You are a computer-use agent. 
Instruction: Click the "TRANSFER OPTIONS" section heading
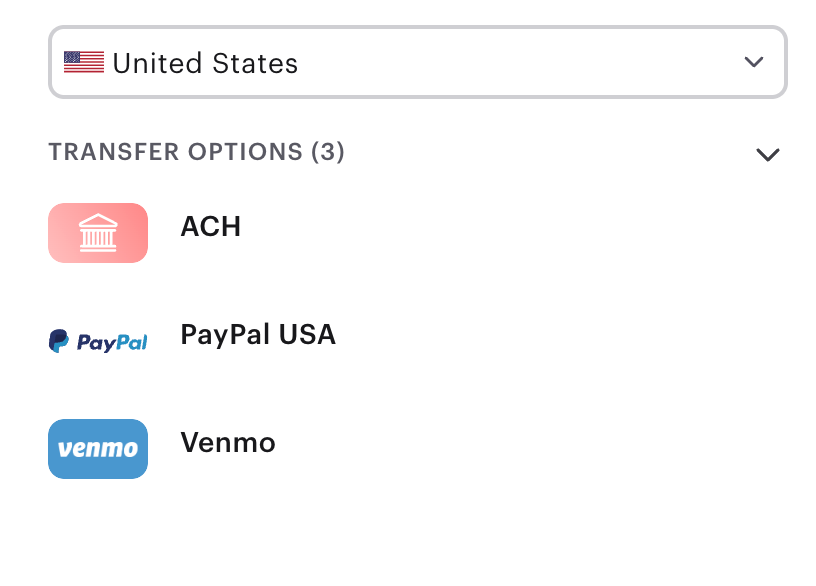pos(175,152)
